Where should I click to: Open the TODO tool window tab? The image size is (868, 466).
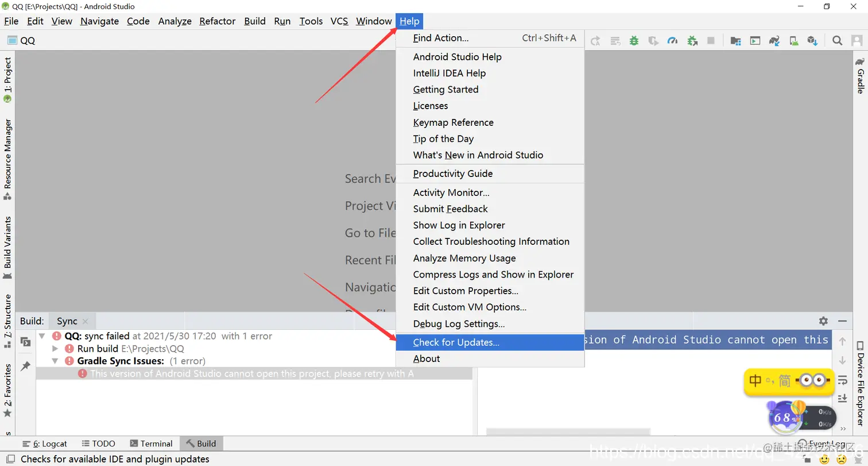pyautogui.click(x=98, y=444)
